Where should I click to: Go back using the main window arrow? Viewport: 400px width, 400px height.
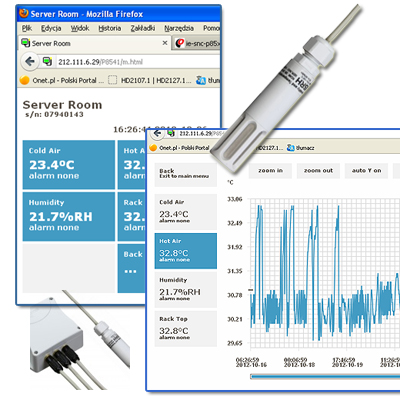tap(30, 61)
